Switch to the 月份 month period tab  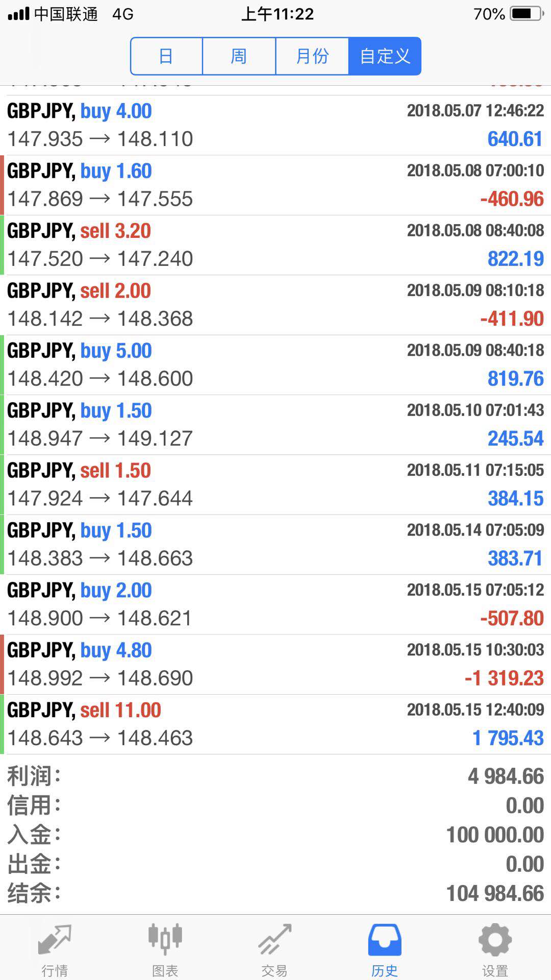(x=312, y=56)
